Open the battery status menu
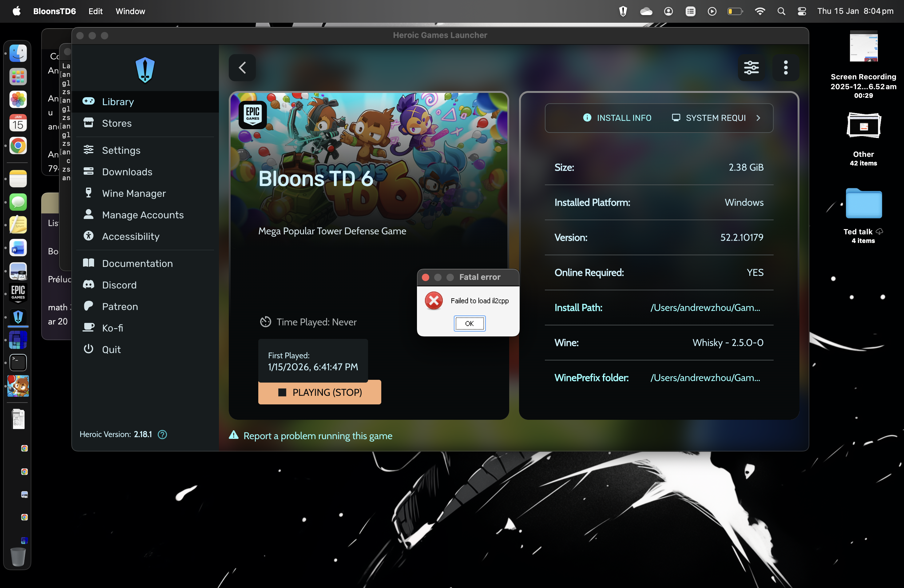Viewport: 904px width, 588px height. [x=734, y=11]
